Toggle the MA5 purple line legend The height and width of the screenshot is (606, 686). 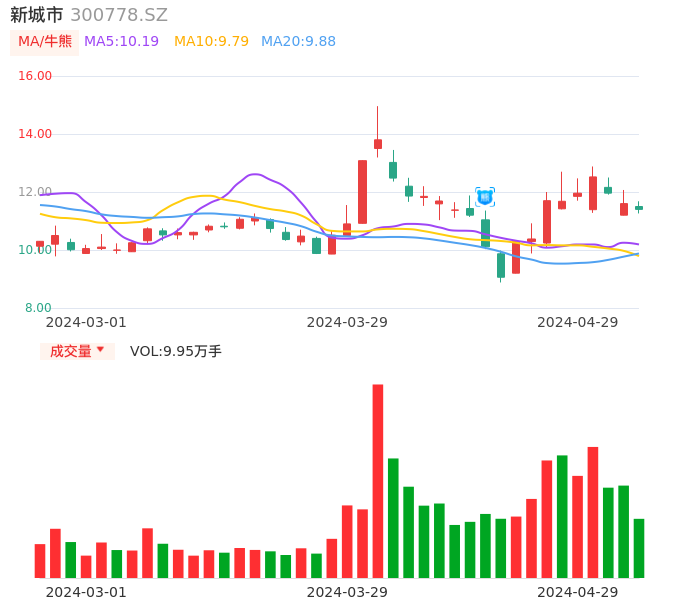click(121, 42)
